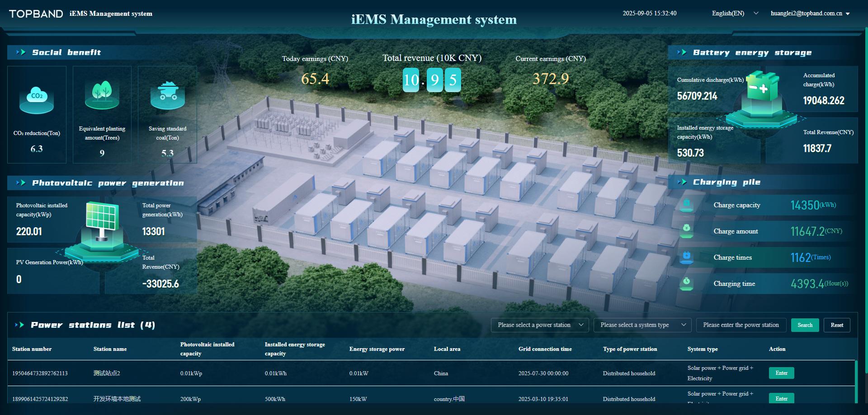Image resolution: width=868 pixels, height=415 pixels.
Task: Click Battery Total Revenue value 11837.7
Action: tap(817, 149)
